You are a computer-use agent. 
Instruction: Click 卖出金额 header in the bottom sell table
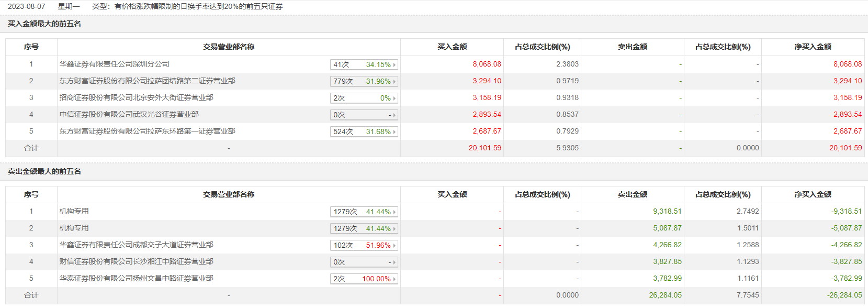[632, 194]
